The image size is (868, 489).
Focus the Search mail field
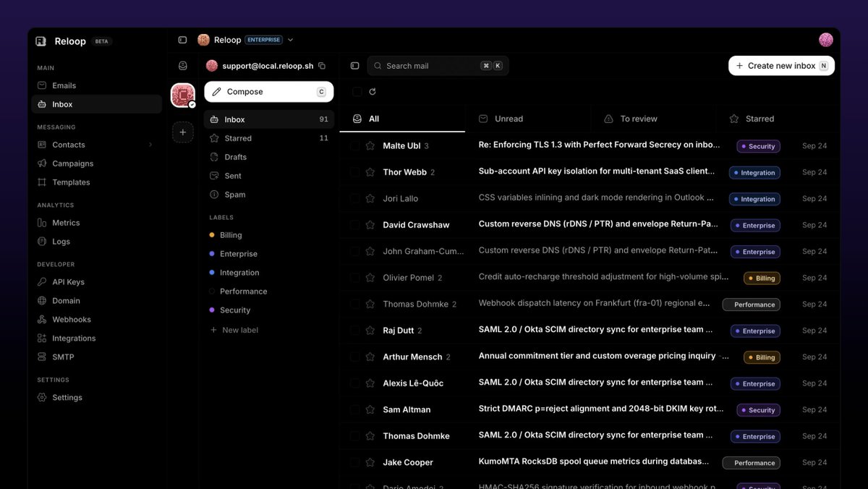[x=438, y=66]
